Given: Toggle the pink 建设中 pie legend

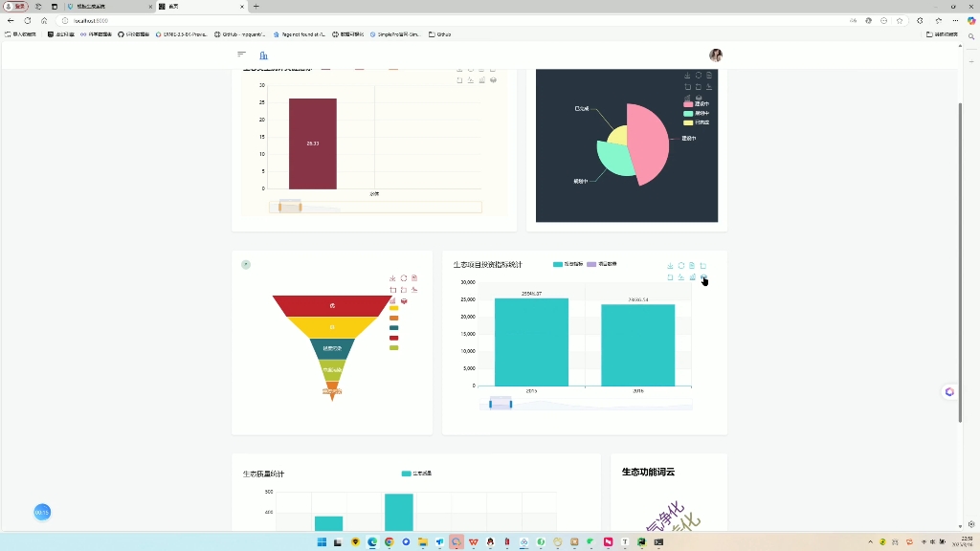Looking at the screenshot, I should 697,103.
